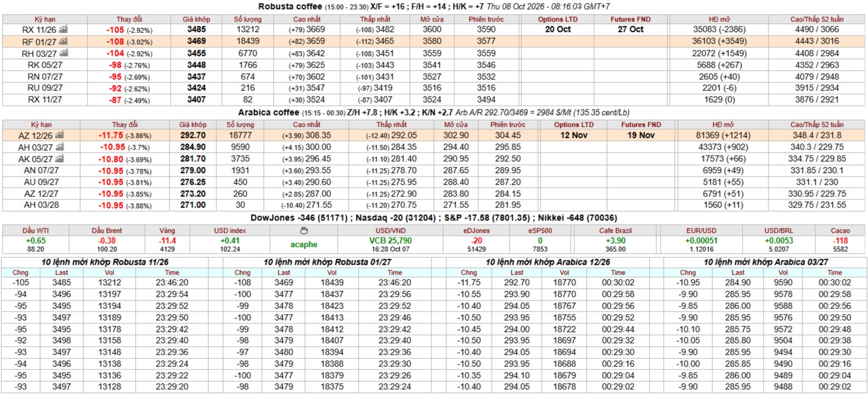Open the chart icon for RF 01/27

(63, 41)
